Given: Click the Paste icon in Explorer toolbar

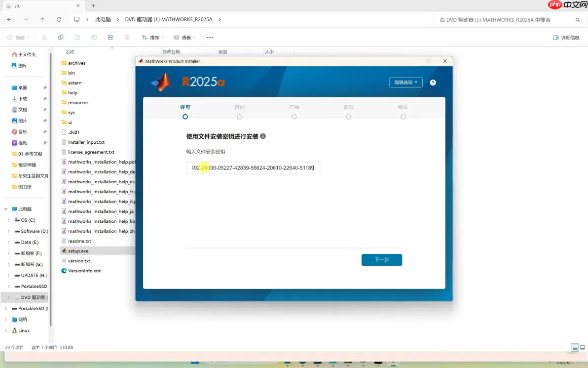Looking at the screenshot, I should click(77, 37).
